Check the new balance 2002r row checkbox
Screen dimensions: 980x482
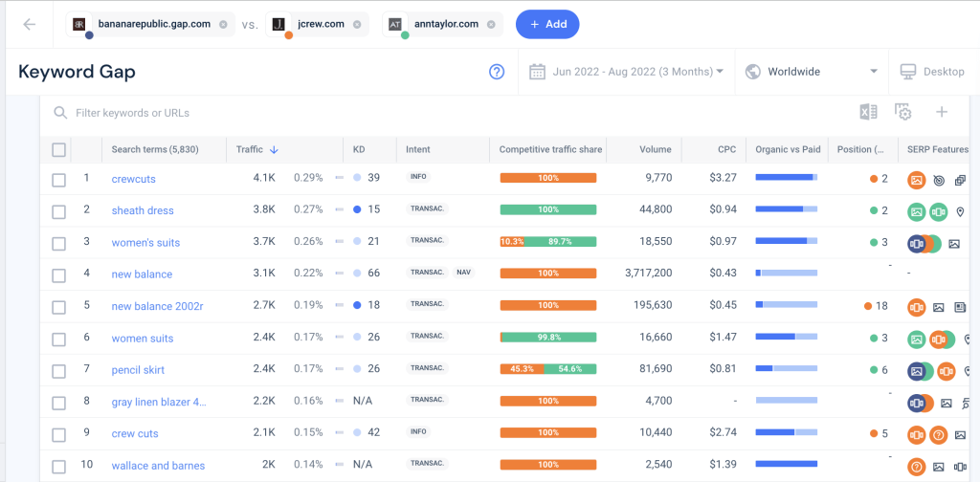[58, 308]
